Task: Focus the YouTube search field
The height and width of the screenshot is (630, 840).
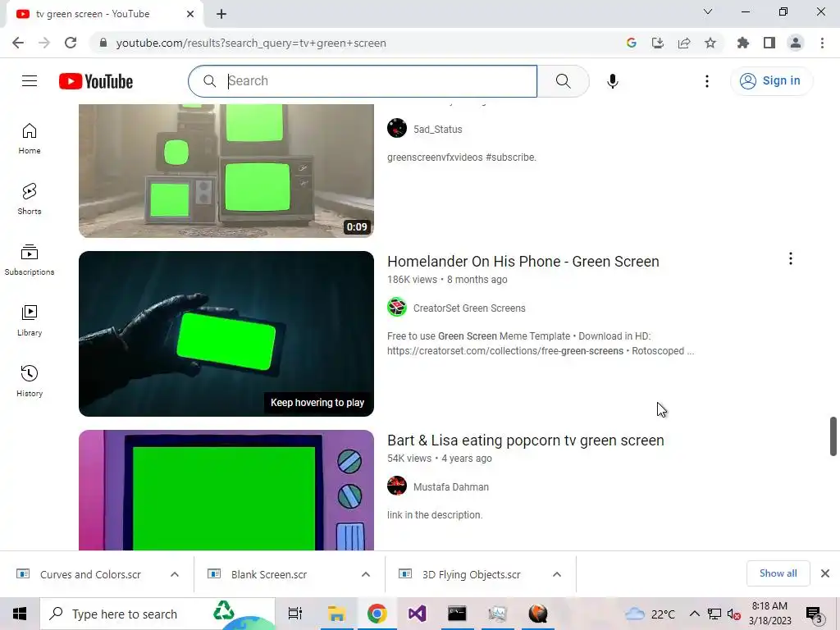Action: click(363, 81)
